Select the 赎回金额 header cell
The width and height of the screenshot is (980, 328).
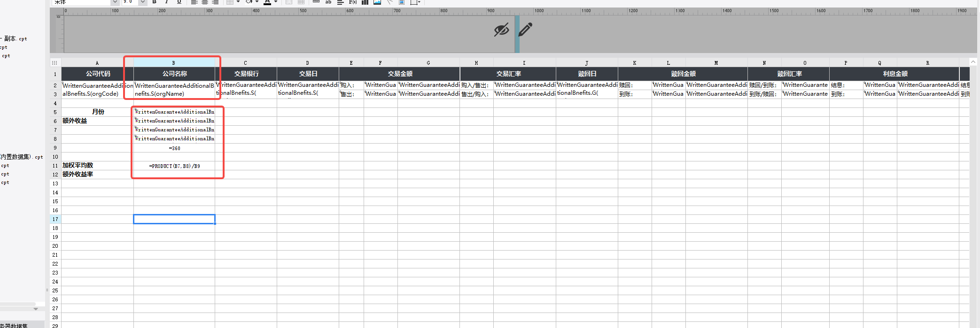(x=683, y=74)
